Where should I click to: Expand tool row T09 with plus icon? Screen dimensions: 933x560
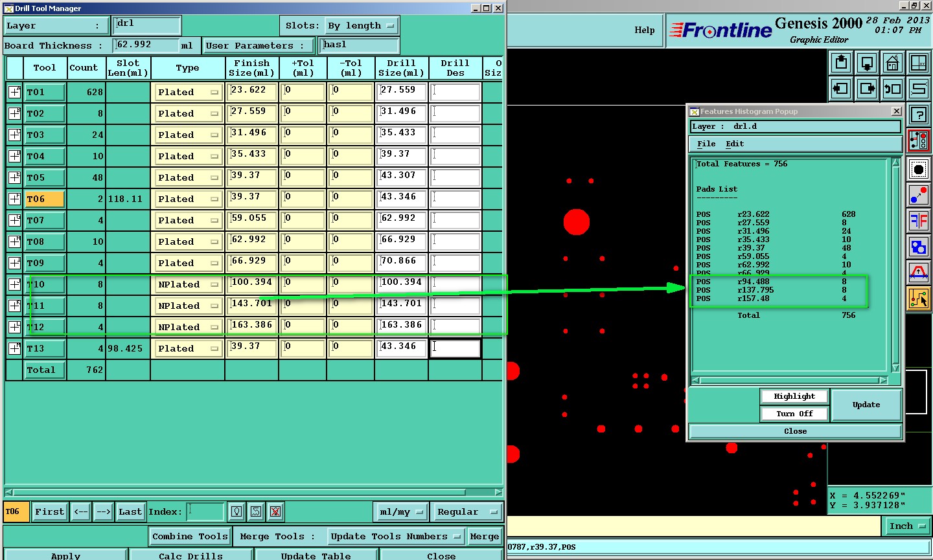pyautogui.click(x=14, y=263)
